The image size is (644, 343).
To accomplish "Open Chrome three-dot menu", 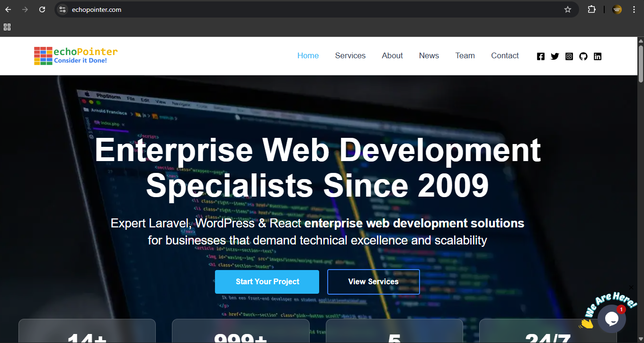I will point(634,9).
